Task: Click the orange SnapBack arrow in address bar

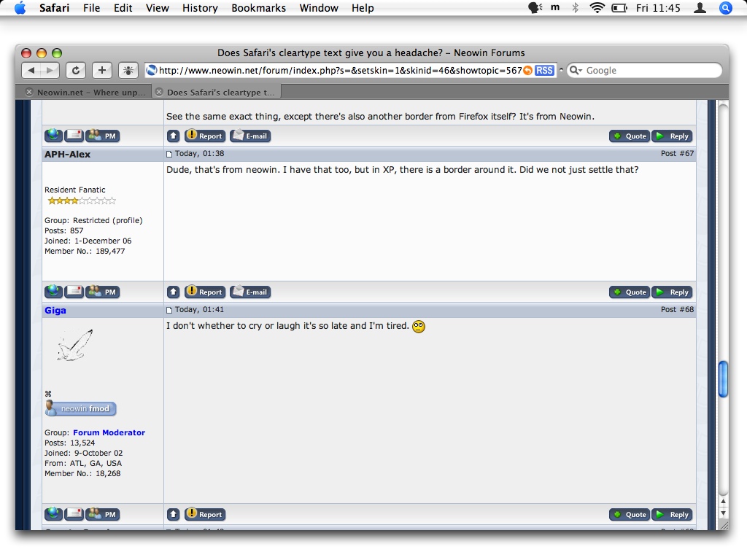Action: click(x=528, y=71)
